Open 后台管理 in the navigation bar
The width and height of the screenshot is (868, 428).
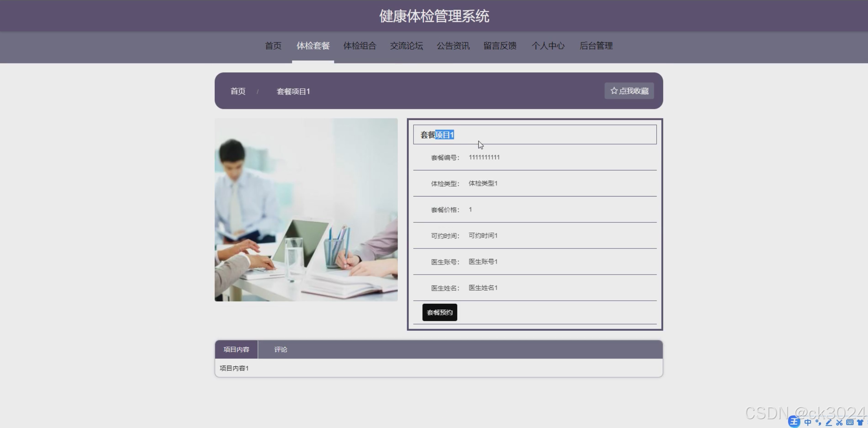(x=596, y=46)
